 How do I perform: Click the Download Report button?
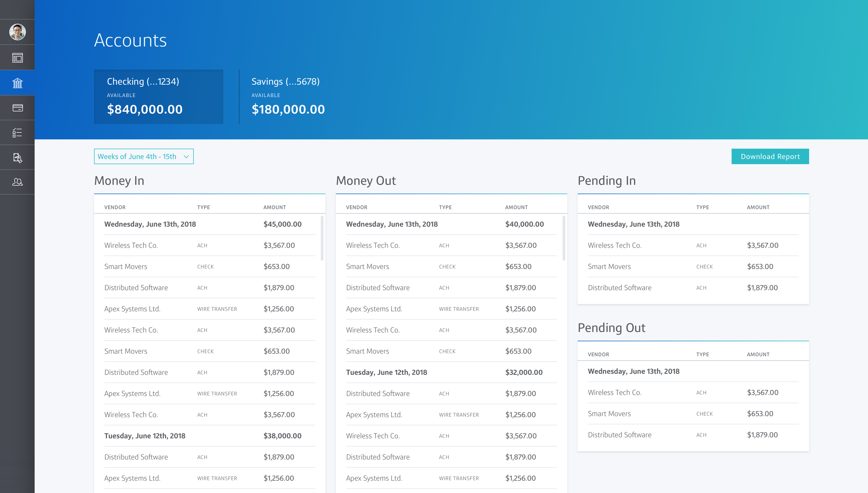(770, 157)
